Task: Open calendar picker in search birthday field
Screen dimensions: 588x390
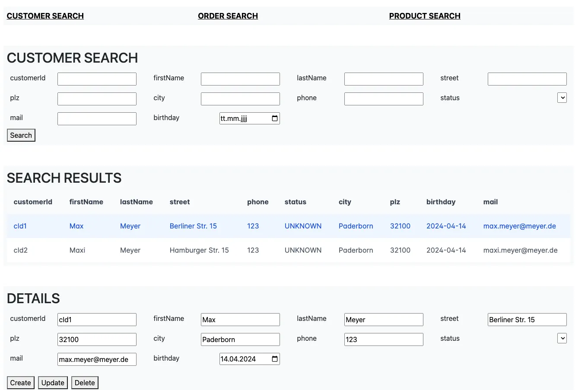Action: pos(275,118)
